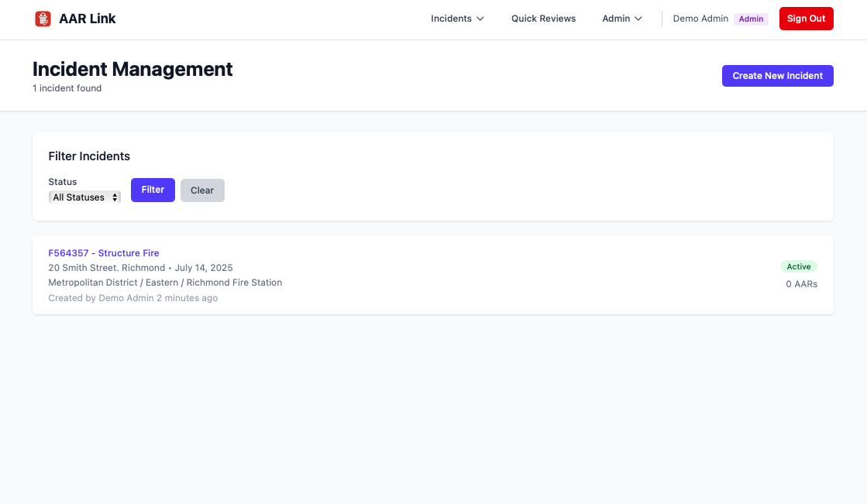Clear the incident filters
The width and height of the screenshot is (867, 504).
[x=202, y=190]
